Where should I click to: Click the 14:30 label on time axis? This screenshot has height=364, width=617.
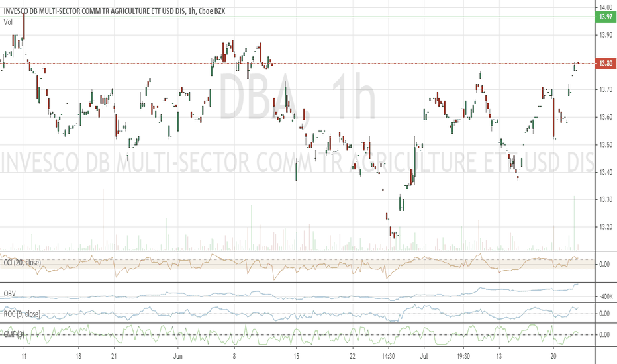click(389, 357)
